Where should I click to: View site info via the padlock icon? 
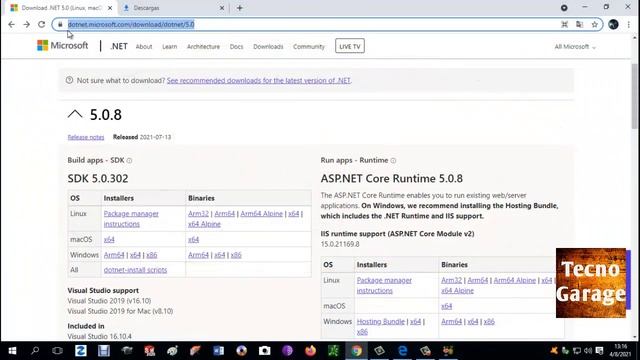[x=60, y=24]
